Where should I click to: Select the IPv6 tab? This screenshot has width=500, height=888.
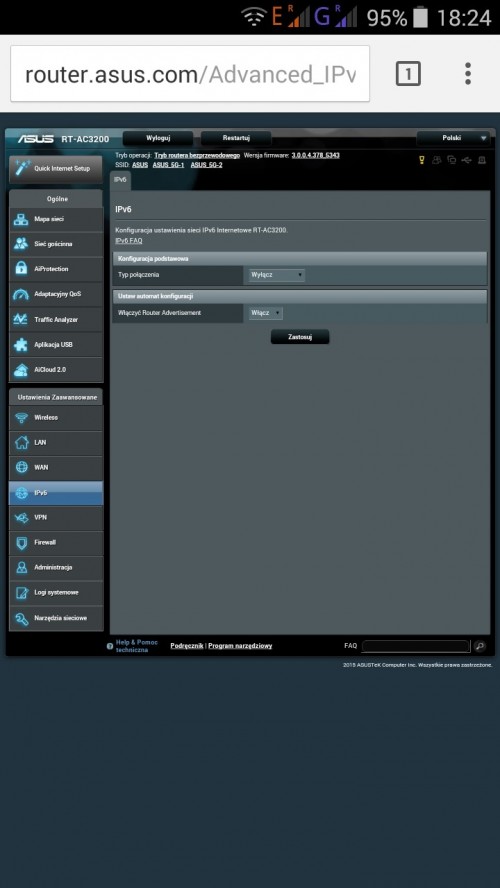tap(120, 180)
